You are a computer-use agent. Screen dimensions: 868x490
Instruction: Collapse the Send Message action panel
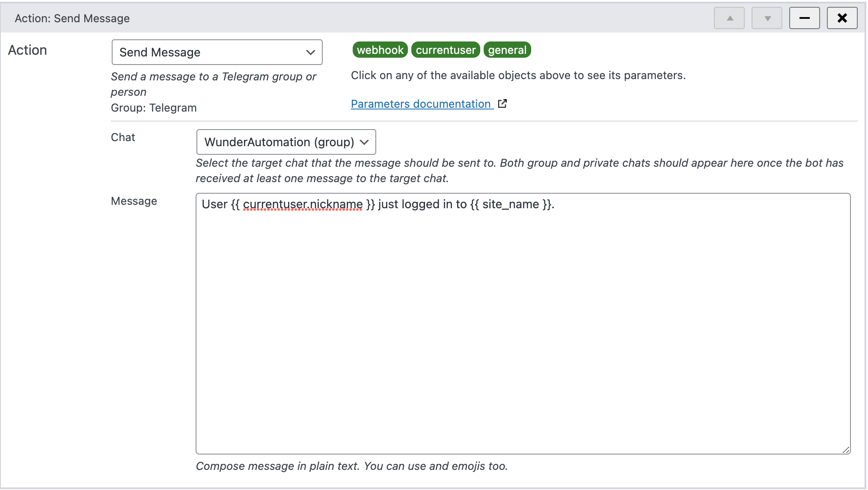point(805,18)
